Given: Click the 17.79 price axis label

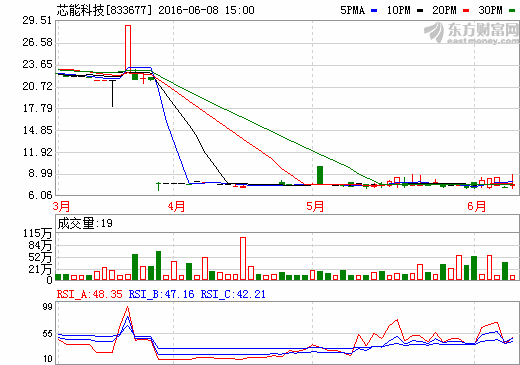Looking at the screenshot, I should (x=37, y=108).
